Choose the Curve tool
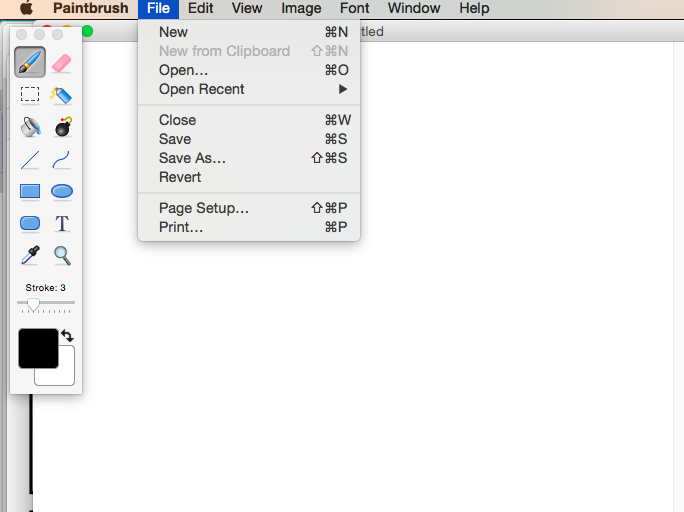 [62, 160]
